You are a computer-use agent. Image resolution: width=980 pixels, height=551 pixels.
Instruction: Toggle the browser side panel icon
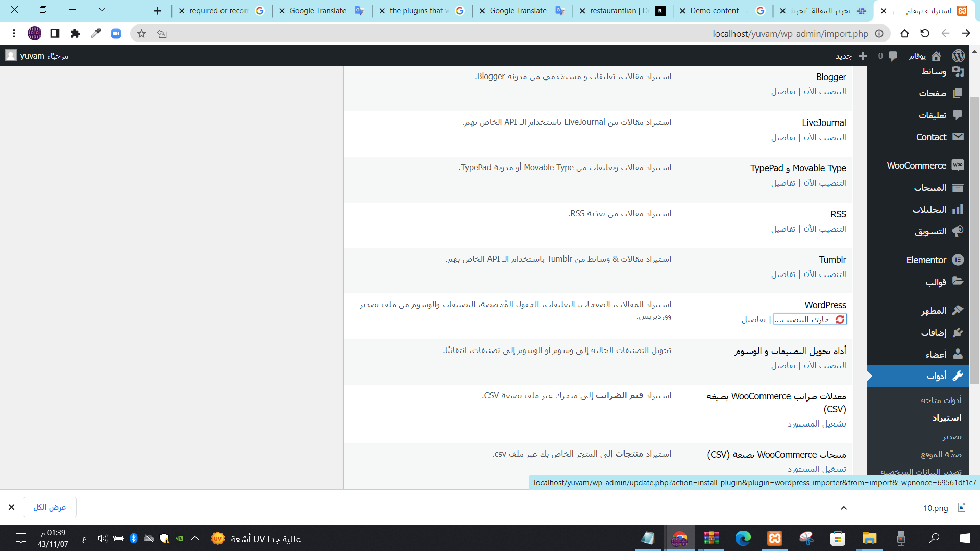coord(55,34)
